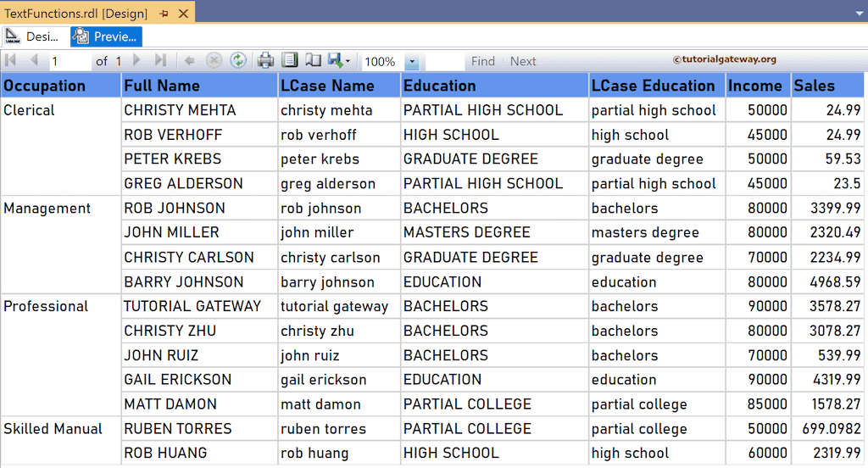Viewport: 868px width, 468px height.
Task: Close the TextFunctions.rdl document tab
Action: [183, 14]
